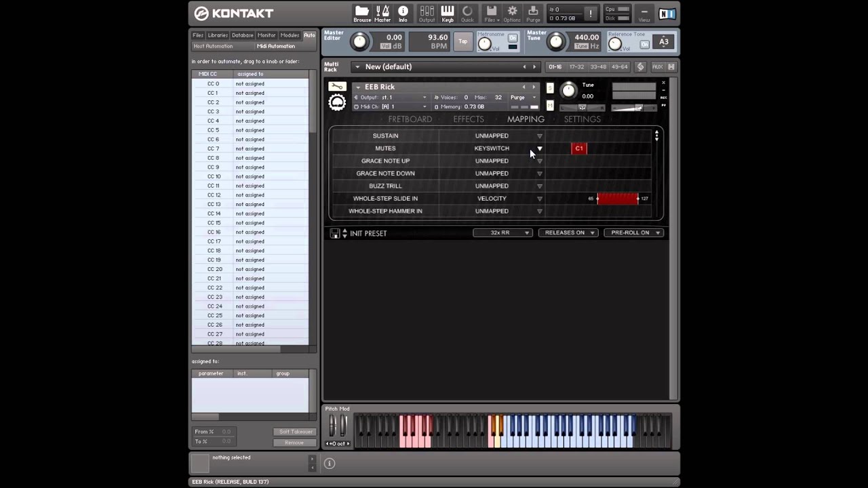Image resolution: width=868 pixels, height=488 pixels.
Task: Click the Remove assignment button
Action: (294, 443)
